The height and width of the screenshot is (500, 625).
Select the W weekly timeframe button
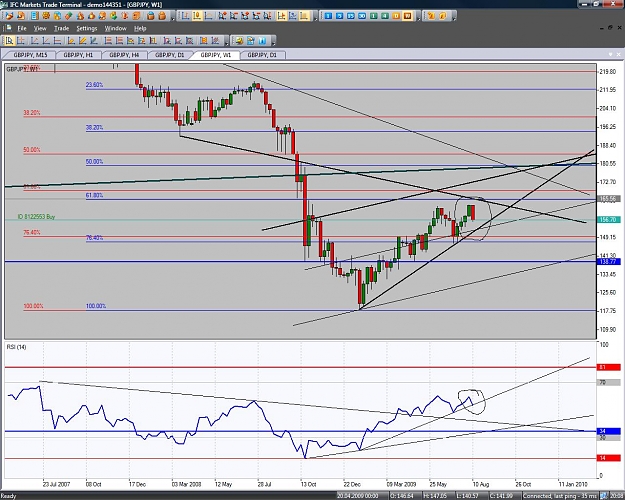(407, 16)
